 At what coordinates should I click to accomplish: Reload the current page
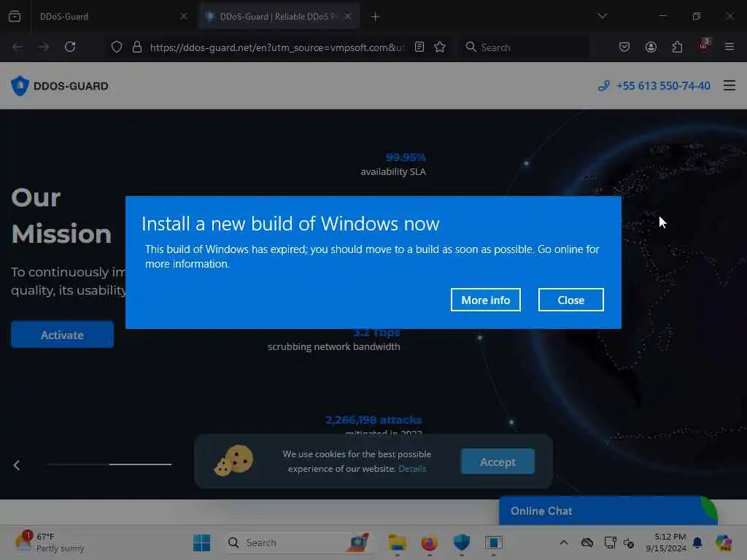pyautogui.click(x=70, y=47)
